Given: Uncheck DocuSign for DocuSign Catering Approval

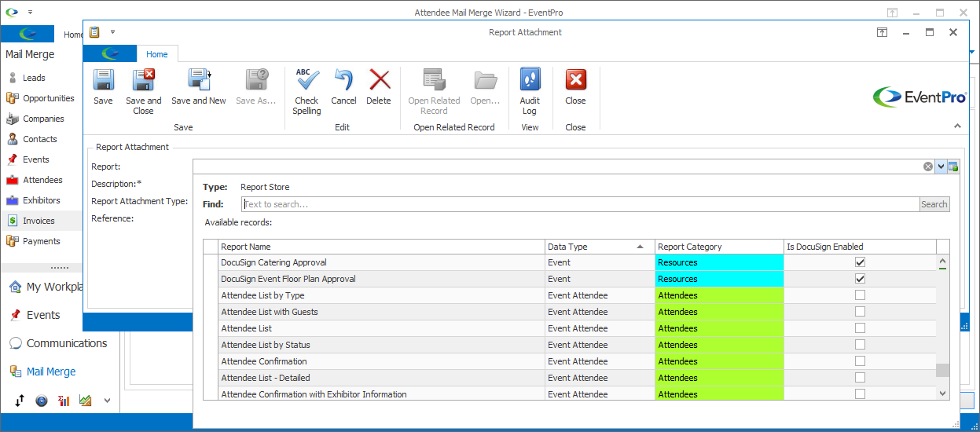Looking at the screenshot, I should (860, 262).
